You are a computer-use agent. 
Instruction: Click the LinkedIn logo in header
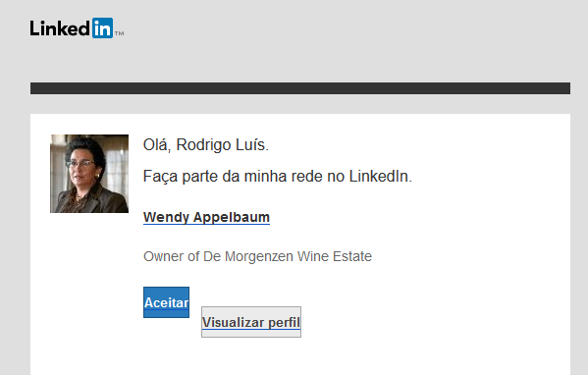click(77, 28)
